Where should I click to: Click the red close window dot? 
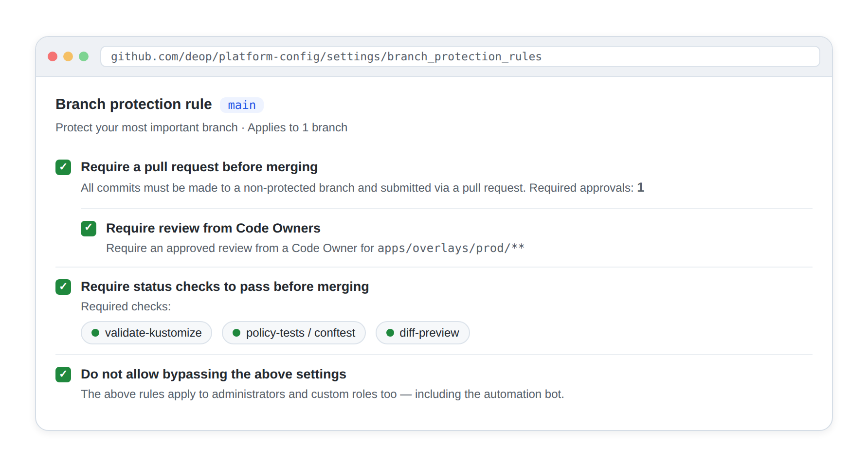53,56
